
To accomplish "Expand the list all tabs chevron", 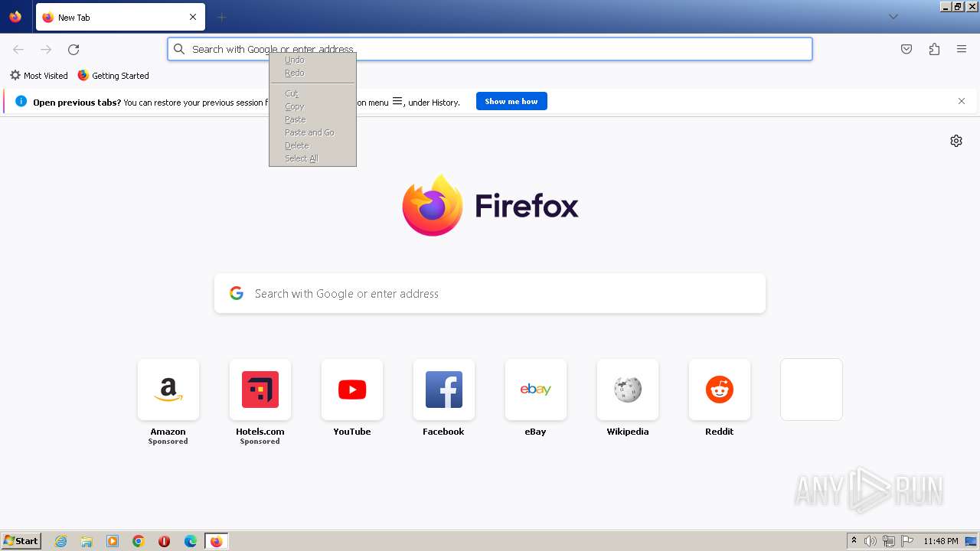I will tap(893, 17).
